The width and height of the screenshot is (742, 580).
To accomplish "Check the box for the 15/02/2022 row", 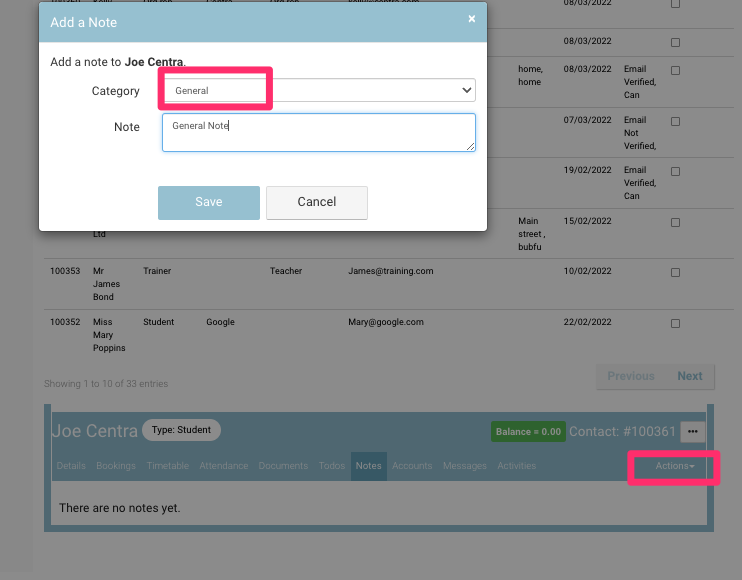I will (x=675, y=221).
